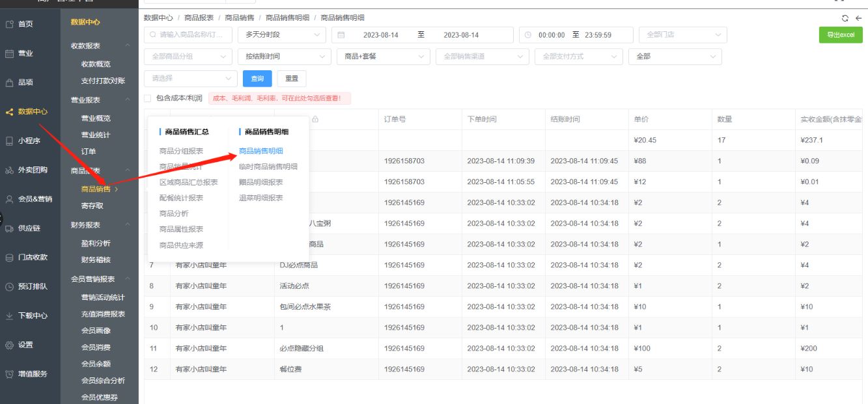Open 财务稽核 in the submenu

coord(96,260)
